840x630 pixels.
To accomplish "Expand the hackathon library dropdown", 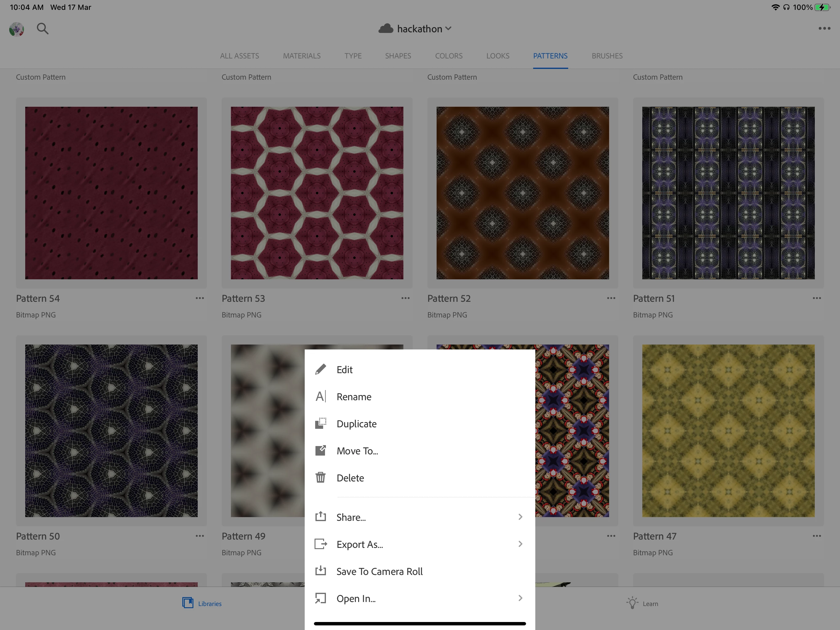I will [x=449, y=29].
